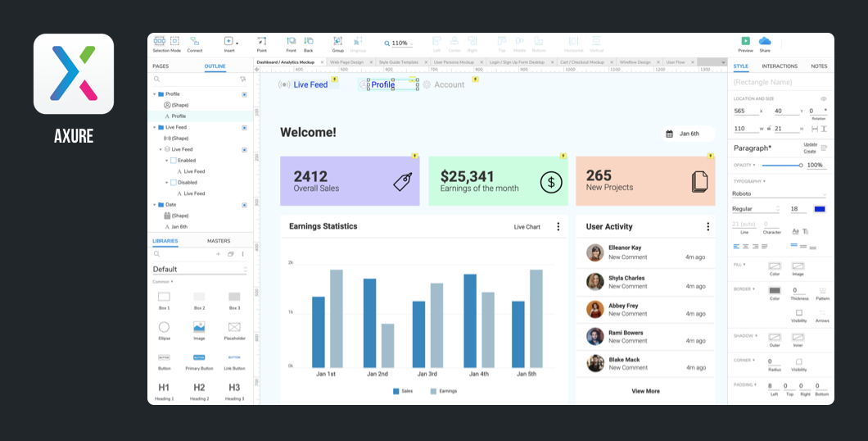
Task: Toggle widget visibility eye icon
Action: (x=823, y=98)
